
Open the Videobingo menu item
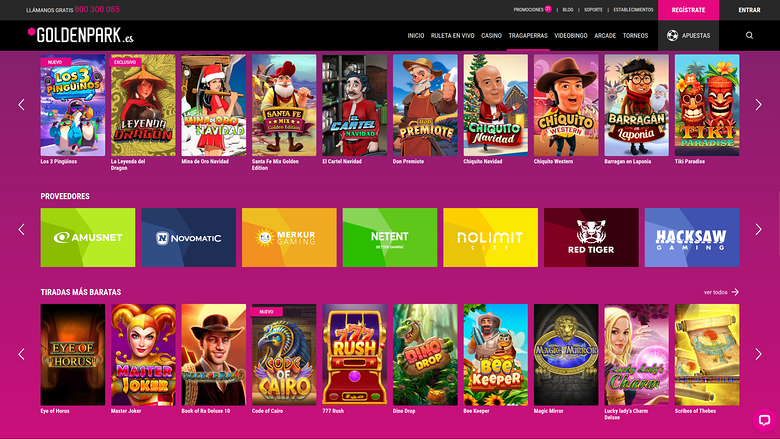pyautogui.click(x=571, y=35)
